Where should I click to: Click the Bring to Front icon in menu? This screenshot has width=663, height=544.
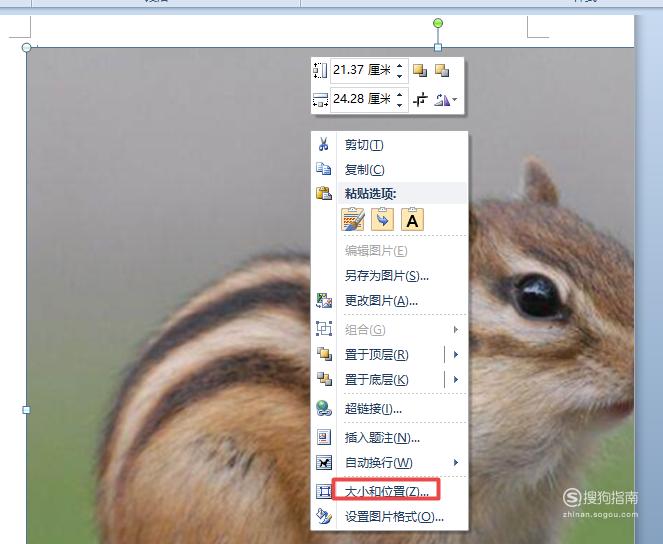[324, 354]
